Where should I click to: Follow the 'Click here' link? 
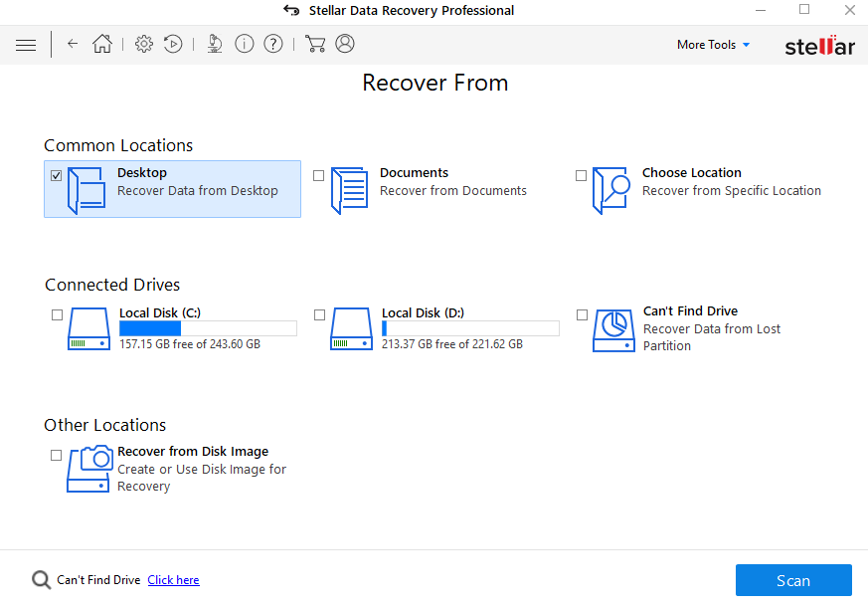173,580
